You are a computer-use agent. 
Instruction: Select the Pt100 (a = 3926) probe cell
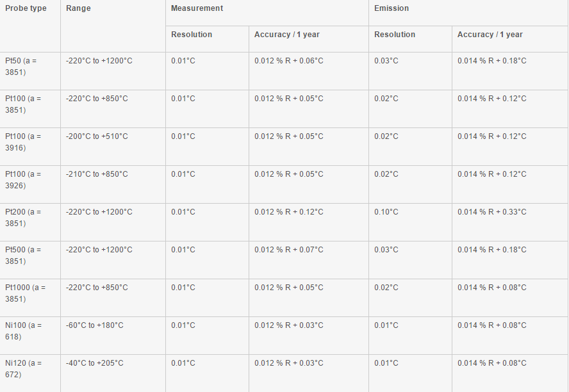pos(23,179)
